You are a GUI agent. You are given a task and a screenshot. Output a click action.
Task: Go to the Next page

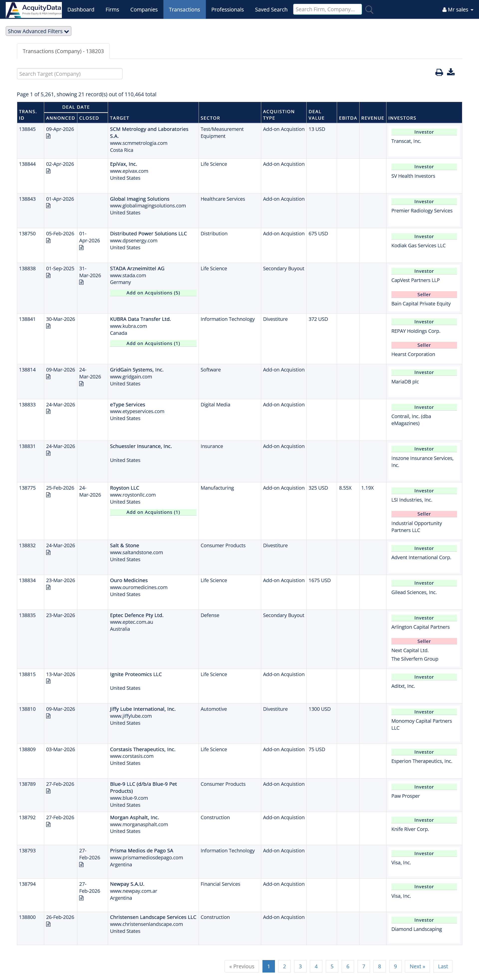coord(417,966)
